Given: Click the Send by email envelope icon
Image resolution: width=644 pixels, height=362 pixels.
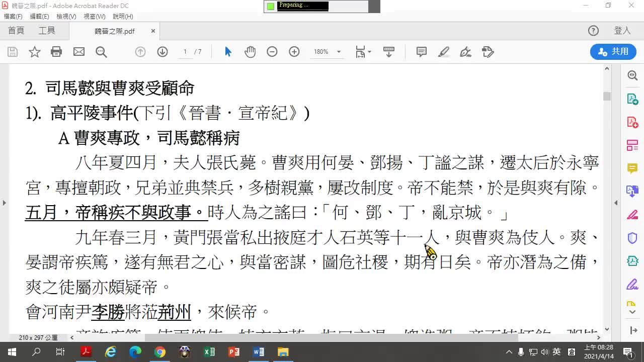Looking at the screenshot, I should pyautogui.click(x=79, y=52).
